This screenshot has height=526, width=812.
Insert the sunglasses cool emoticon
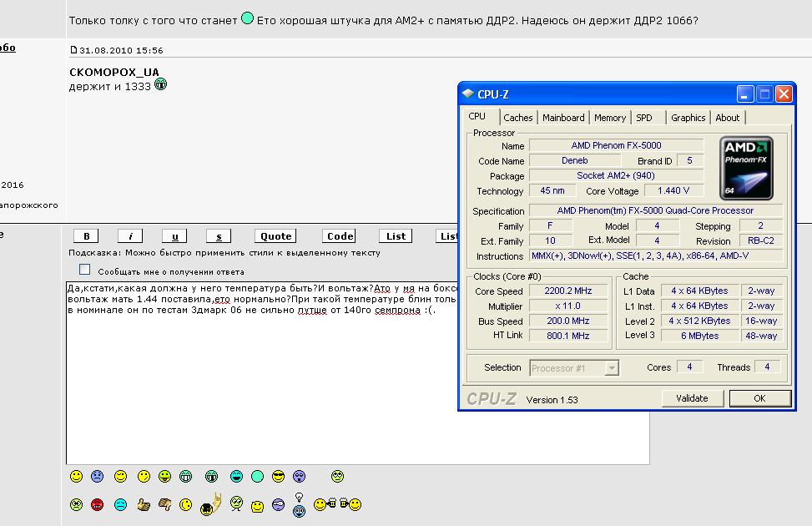click(x=278, y=476)
